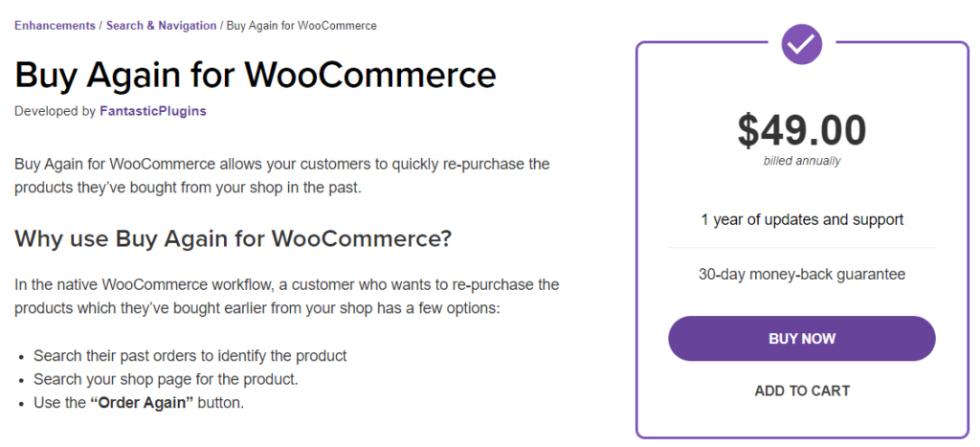
Task: Click the 30-day money-back guarantee text
Action: click(802, 274)
